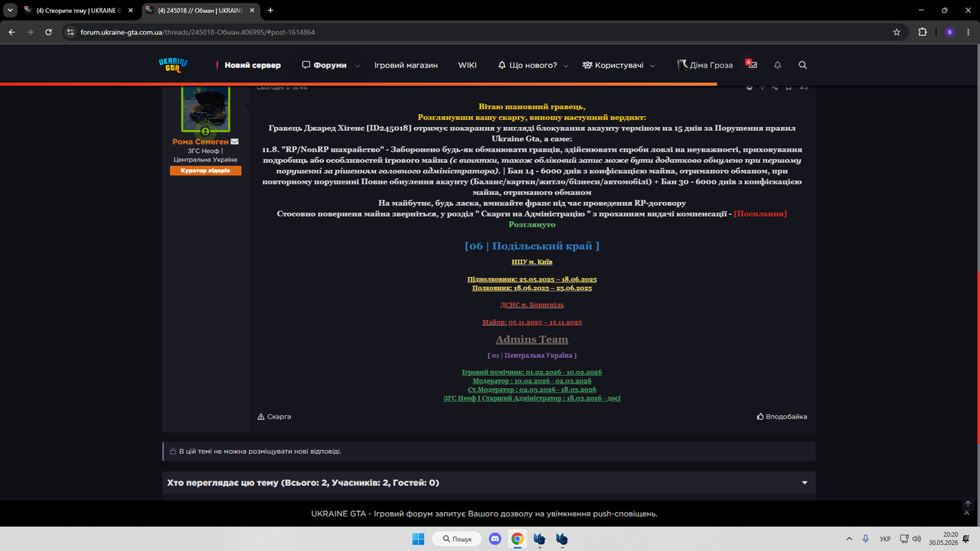Click Підполковник: 25.05.2025 – 18.06.2025 line
The height and width of the screenshot is (551, 980).
532,279
